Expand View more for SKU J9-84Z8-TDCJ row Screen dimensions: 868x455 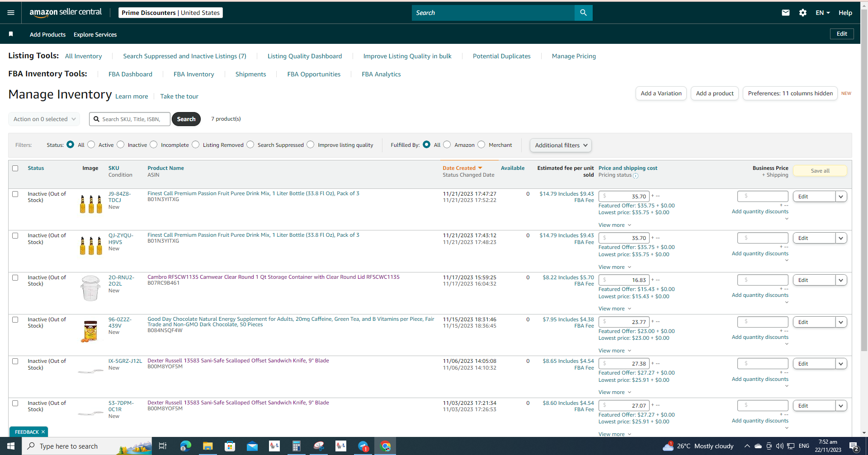click(x=615, y=225)
